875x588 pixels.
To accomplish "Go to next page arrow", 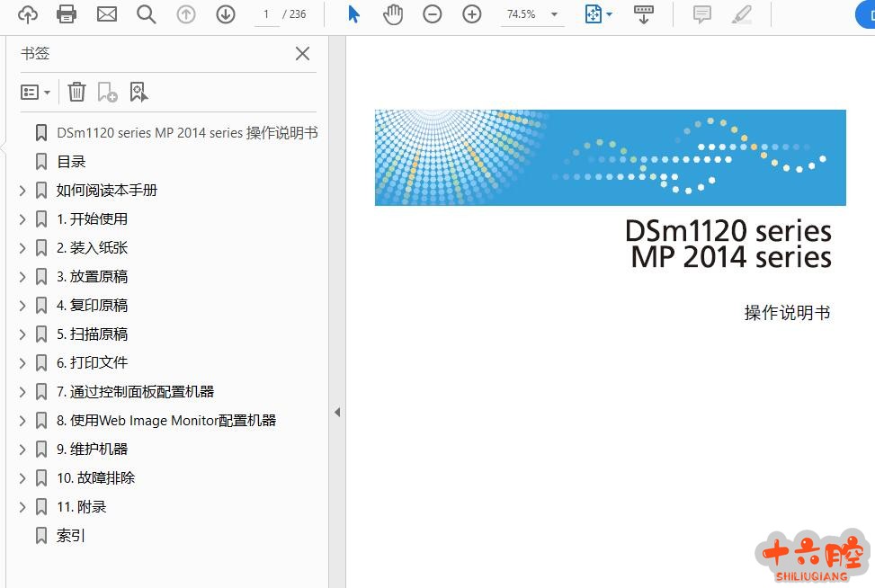I will click(225, 14).
